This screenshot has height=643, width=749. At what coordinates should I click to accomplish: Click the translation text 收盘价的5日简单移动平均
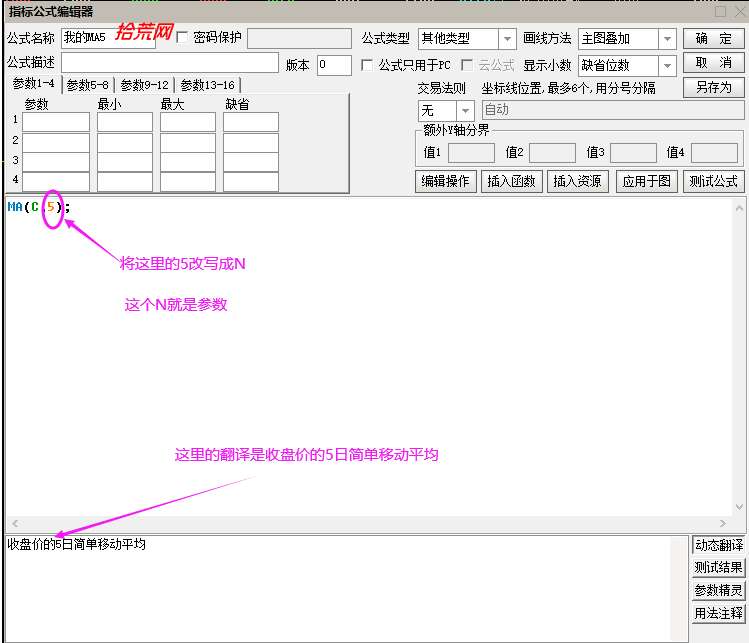(x=76, y=544)
